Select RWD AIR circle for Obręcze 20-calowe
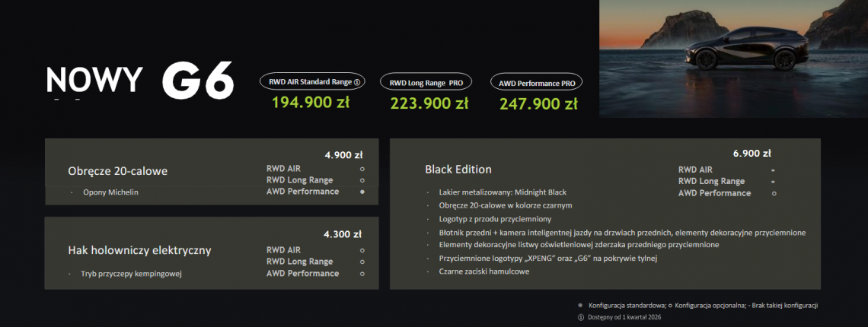This screenshot has width=868, height=327. coord(362,168)
